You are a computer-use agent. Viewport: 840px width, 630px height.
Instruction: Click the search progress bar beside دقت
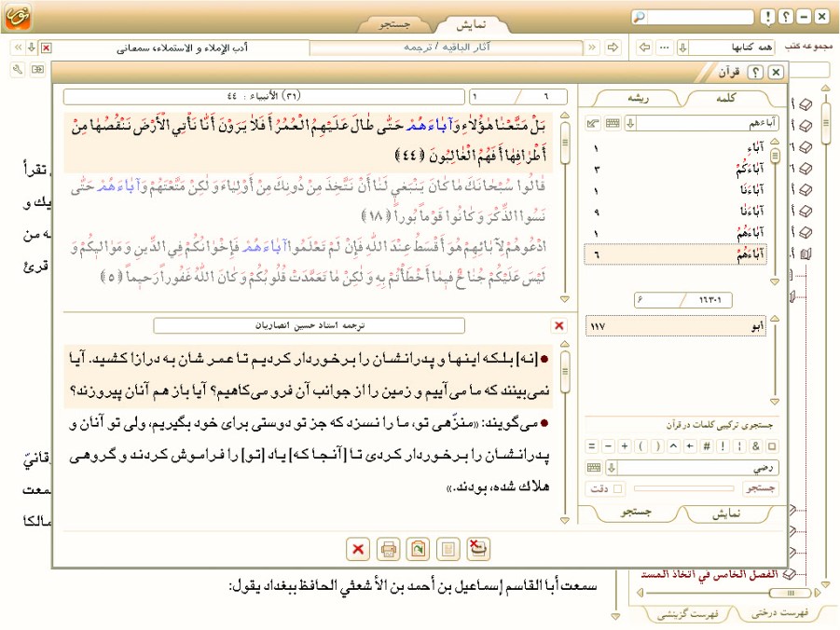click(x=683, y=488)
